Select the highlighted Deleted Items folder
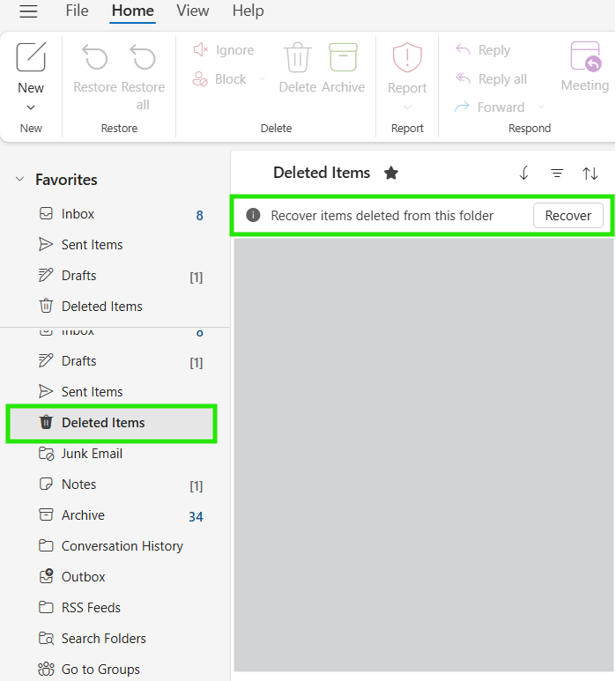616x681 pixels. click(x=112, y=423)
